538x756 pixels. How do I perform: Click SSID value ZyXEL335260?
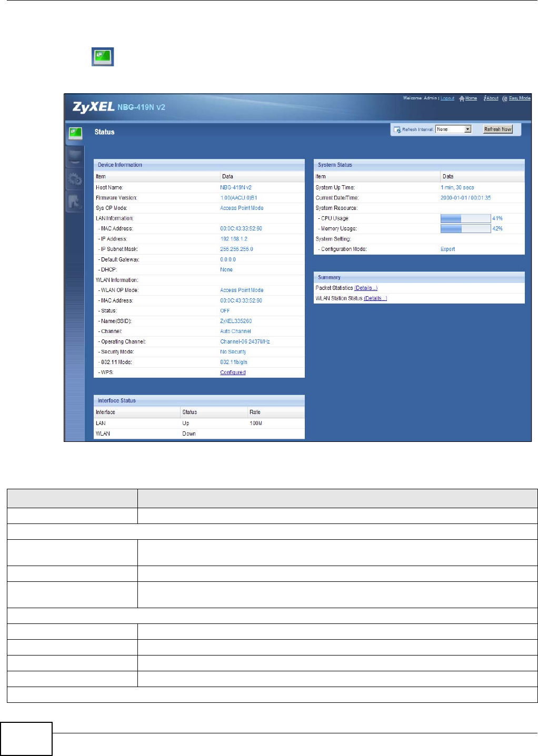coord(236,321)
